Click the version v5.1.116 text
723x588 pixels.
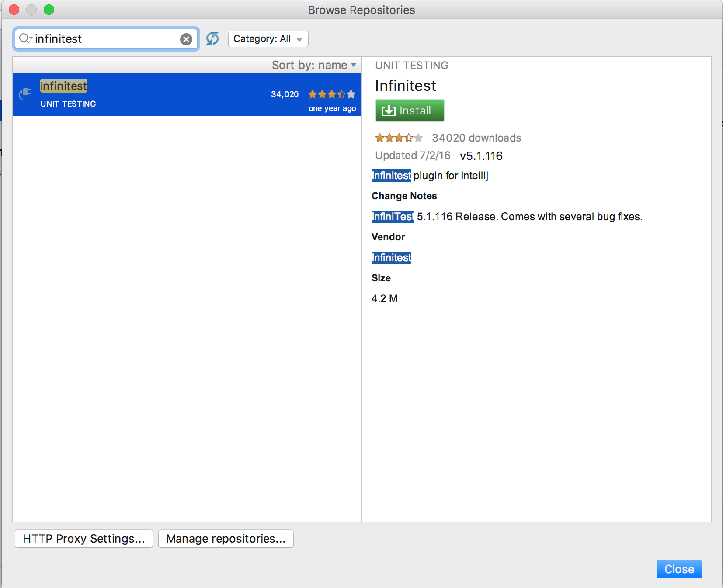click(x=481, y=156)
